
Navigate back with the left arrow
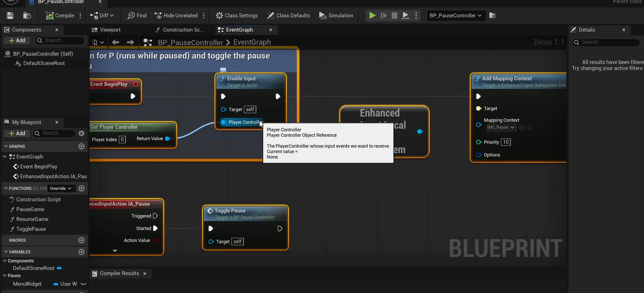[x=116, y=42]
